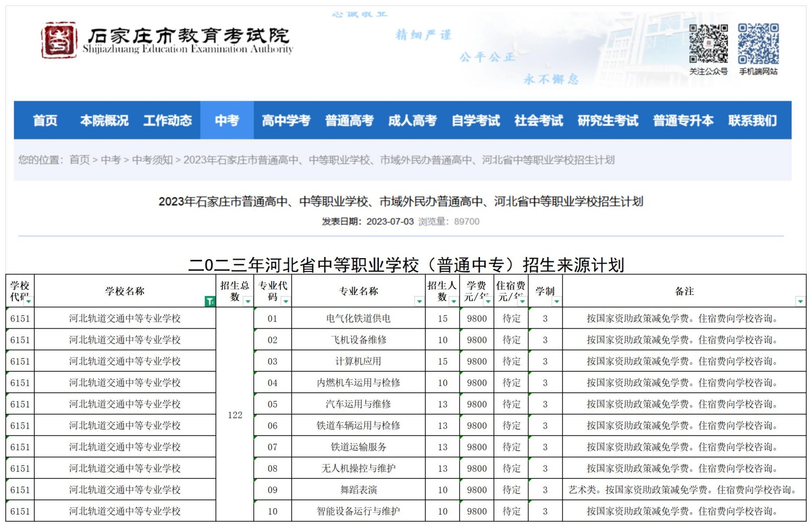
Task: Open the 首页 navigation tab
Action: (45, 120)
